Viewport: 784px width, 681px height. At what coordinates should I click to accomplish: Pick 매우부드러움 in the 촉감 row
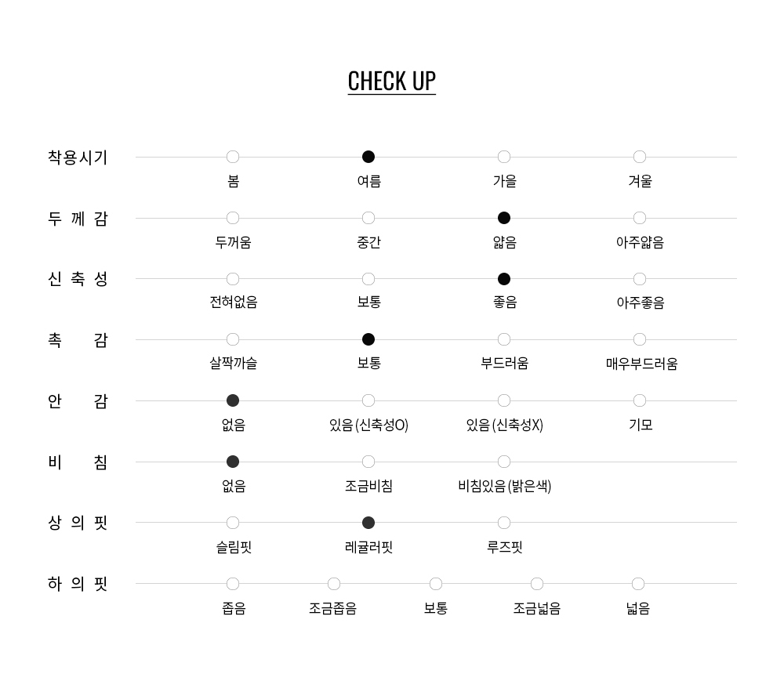click(x=640, y=339)
